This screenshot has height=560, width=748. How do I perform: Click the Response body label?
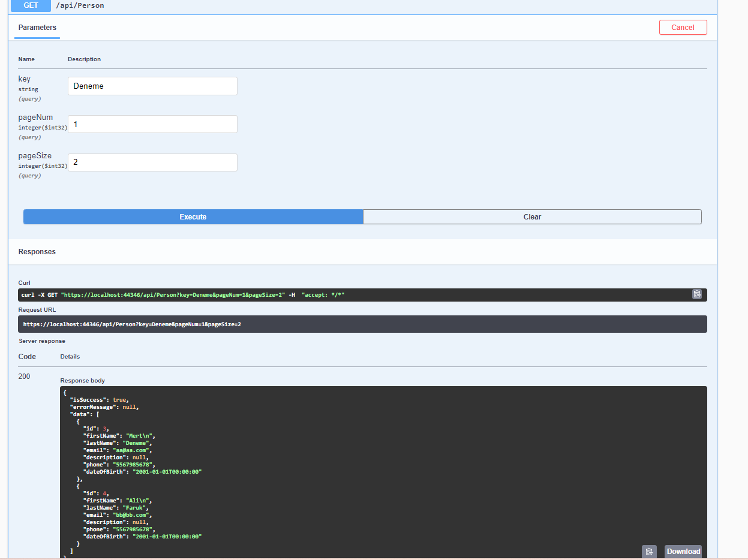point(83,381)
